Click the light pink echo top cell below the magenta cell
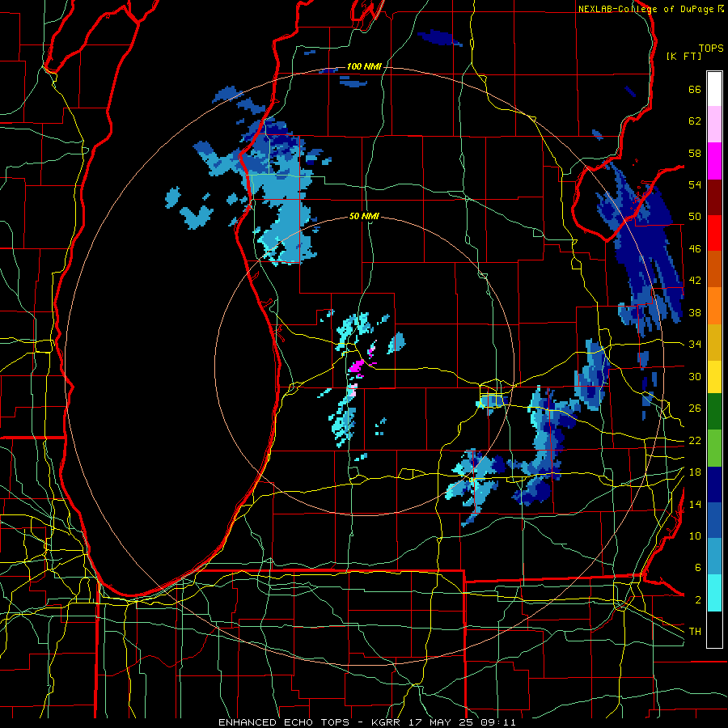Image resolution: width=728 pixels, height=728 pixels. 353,389
